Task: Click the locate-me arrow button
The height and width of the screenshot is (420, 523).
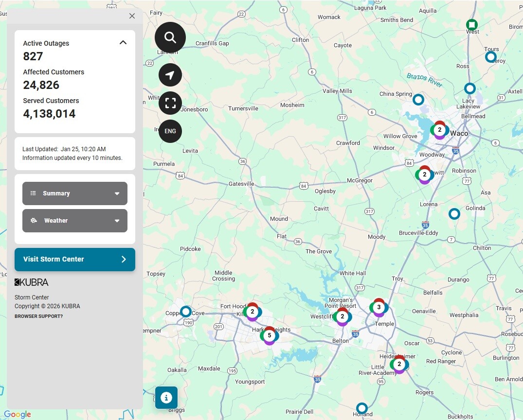Action: point(170,75)
